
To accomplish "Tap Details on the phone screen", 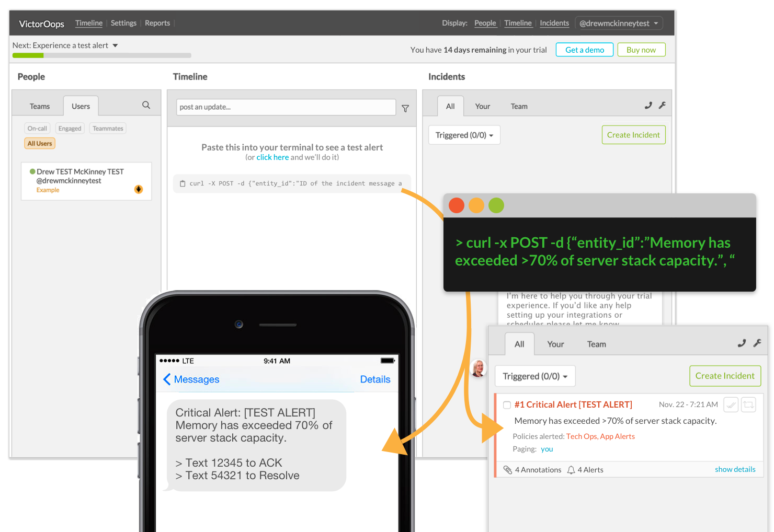I will (x=375, y=379).
